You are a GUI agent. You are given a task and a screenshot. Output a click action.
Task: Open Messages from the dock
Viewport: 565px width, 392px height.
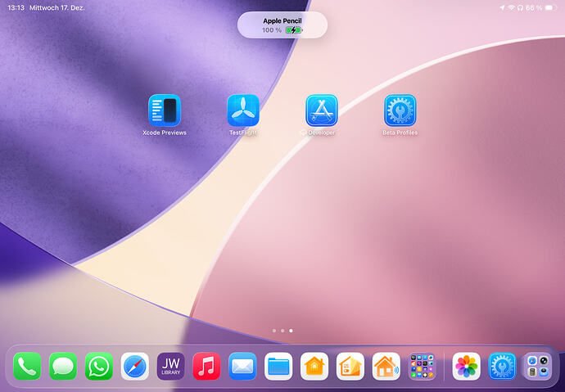coord(63,366)
